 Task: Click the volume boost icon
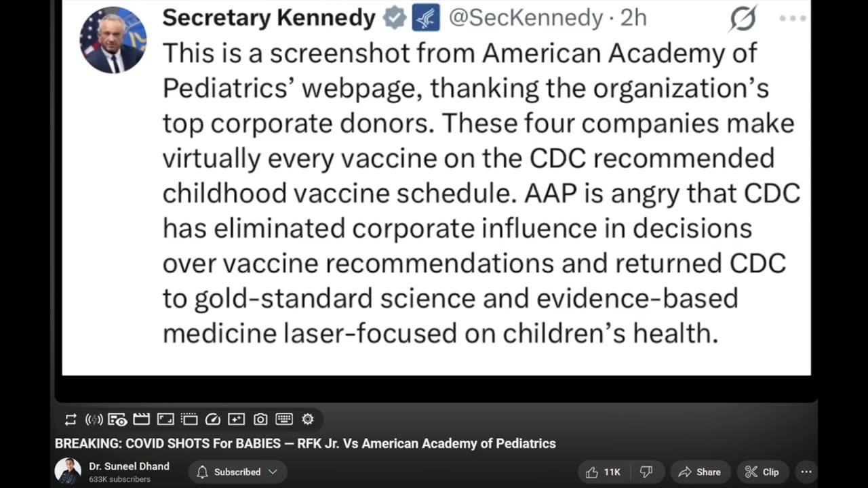click(94, 420)
